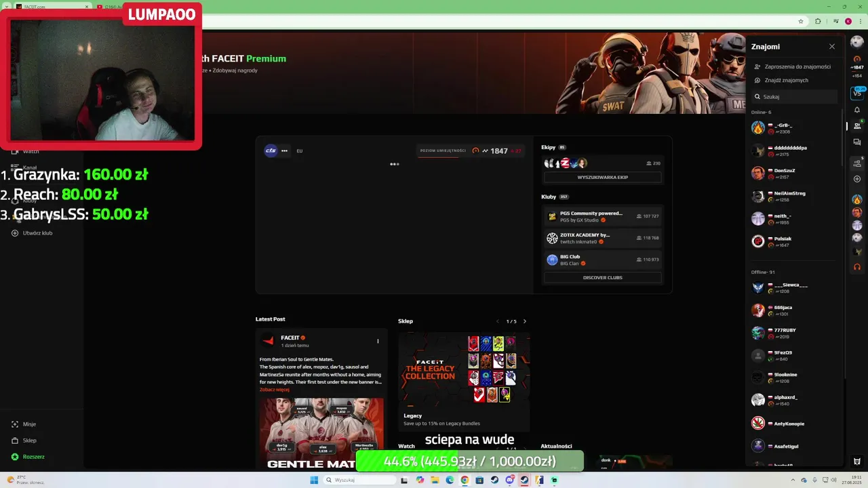Open clock and date 19:11

click(852, 480)
